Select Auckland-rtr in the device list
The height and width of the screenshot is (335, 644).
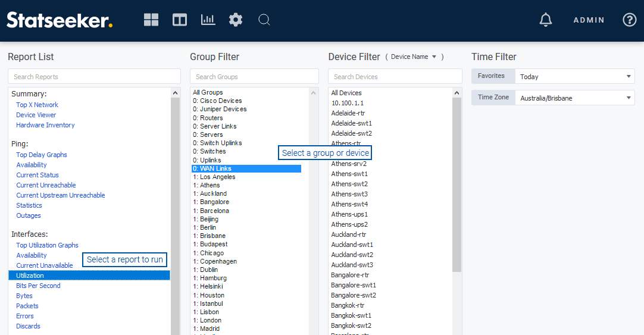(x=348, y=234)
